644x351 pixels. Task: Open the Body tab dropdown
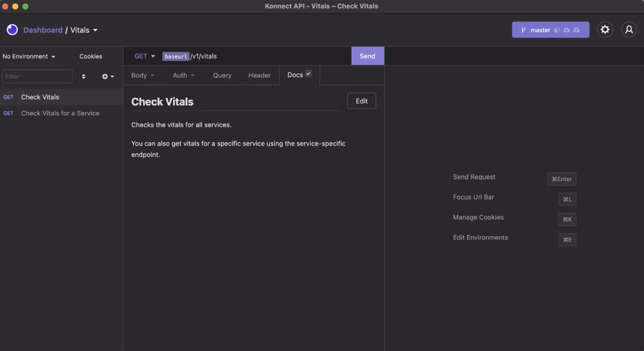[x=143, y=75]
